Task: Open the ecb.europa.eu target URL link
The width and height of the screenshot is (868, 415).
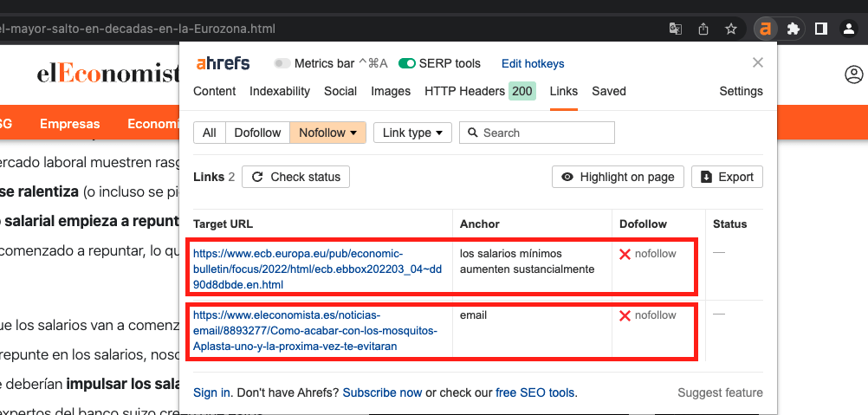Action: [x=317, y=269]
